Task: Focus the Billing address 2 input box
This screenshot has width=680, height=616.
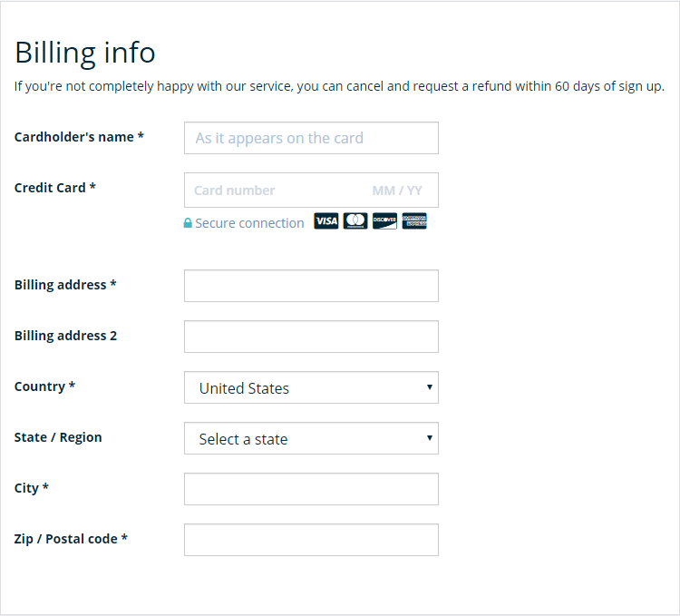Action: coord(311,337)
